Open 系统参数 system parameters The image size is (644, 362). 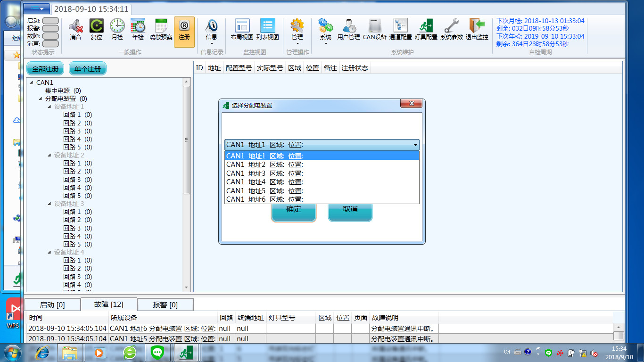point(451,29)
